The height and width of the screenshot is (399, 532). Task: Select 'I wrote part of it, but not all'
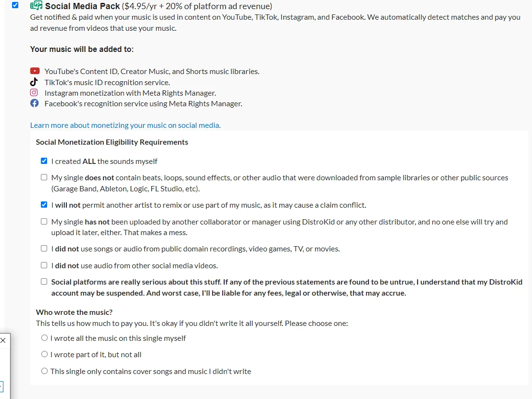click(44, 354)
